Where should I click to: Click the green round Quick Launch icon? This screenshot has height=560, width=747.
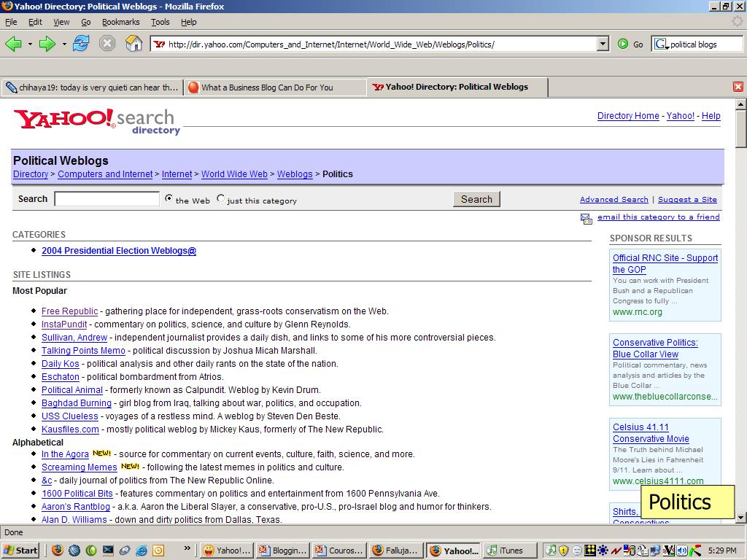[x=91, y=551]
